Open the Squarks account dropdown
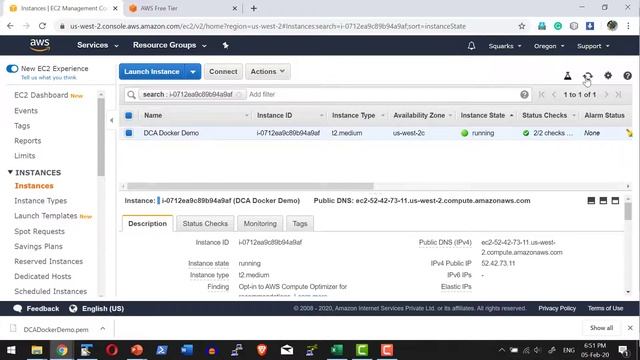 coord(505,46)
